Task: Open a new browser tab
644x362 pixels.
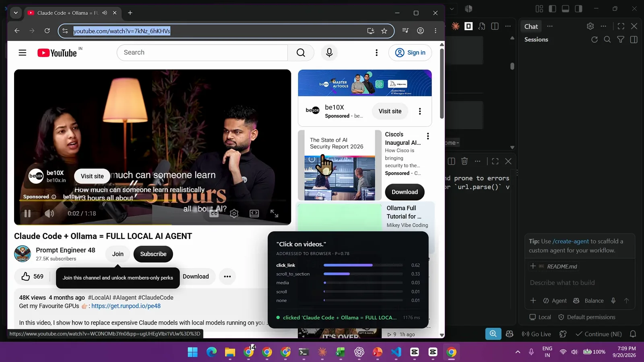Action: point(130,13)
